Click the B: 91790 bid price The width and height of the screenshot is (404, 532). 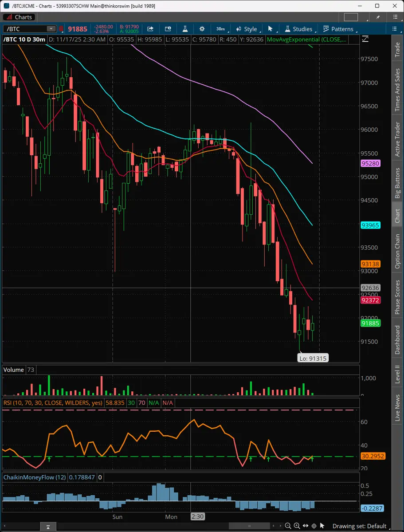pyautogui.click(x=129, y=27)
